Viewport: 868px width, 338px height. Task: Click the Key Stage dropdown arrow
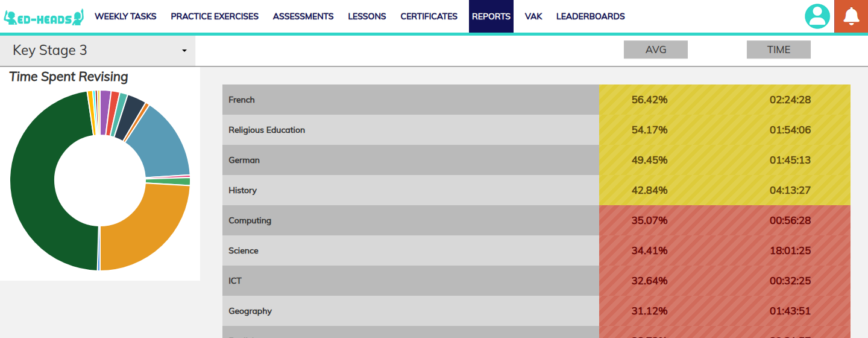tap(184, 51)
